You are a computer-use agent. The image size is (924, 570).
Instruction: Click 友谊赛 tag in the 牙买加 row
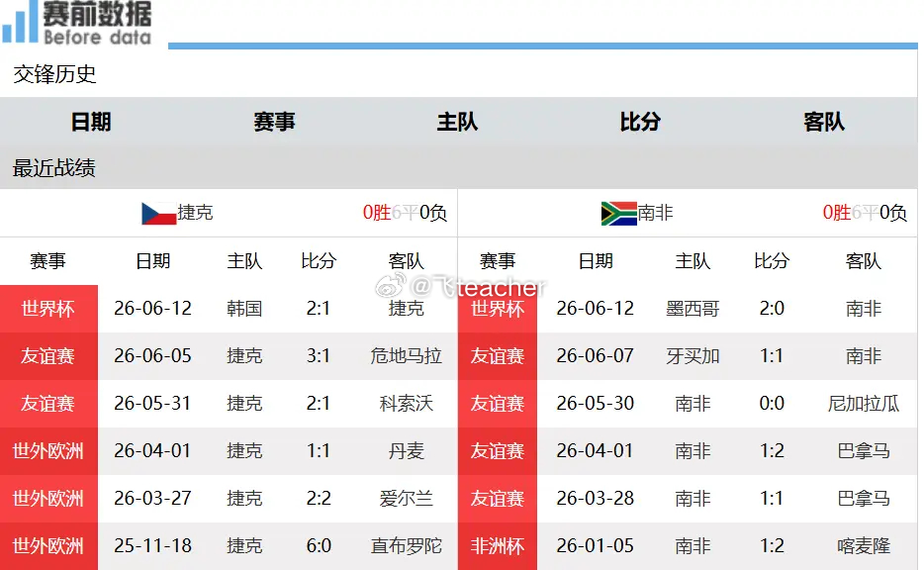coord(498,356)
